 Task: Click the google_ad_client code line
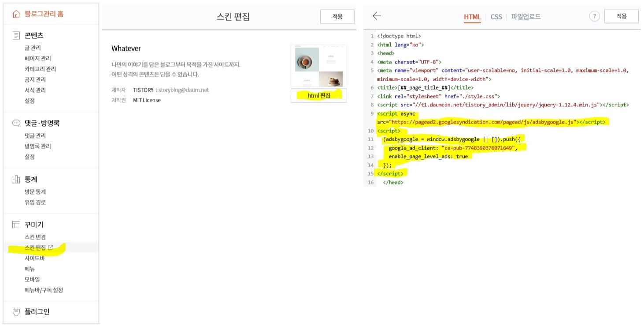coord(453,148)
